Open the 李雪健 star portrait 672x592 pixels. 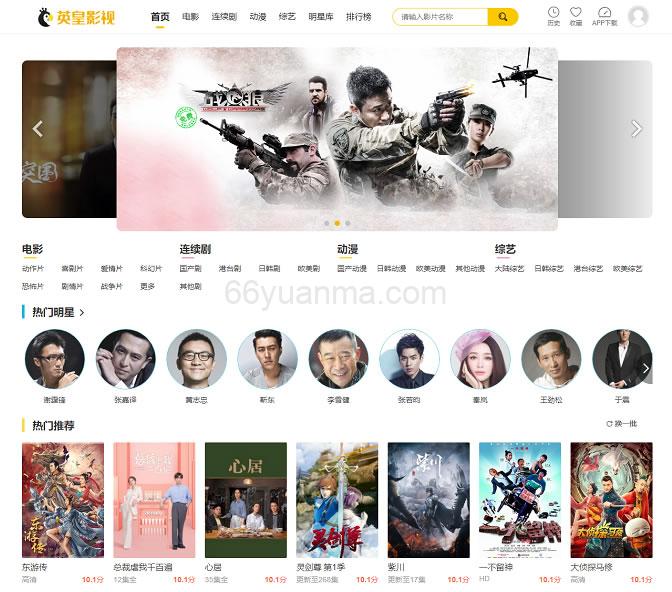(x=339, y=359)
